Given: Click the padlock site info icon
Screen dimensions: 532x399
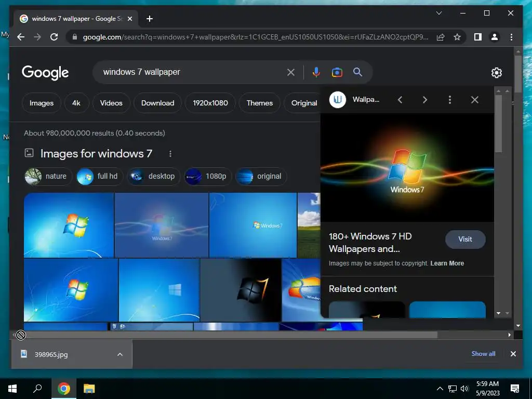Looking at the screenshot, I should tap(75, 37).
